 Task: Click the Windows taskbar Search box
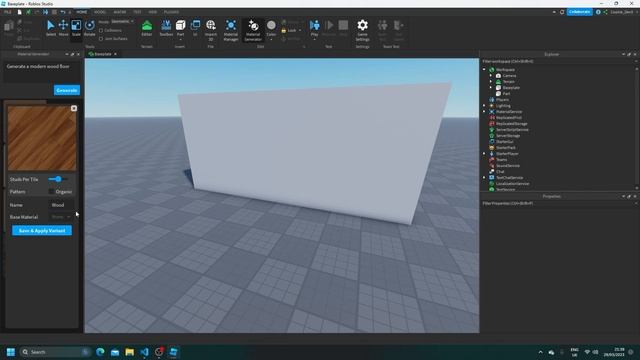(x=55, y=352)
